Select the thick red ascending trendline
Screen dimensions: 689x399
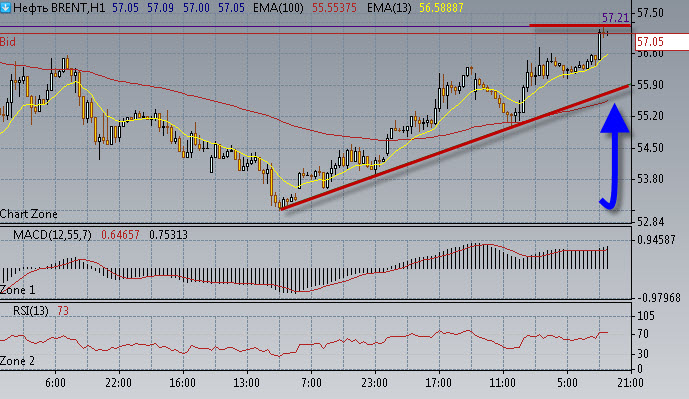point(455,147)
